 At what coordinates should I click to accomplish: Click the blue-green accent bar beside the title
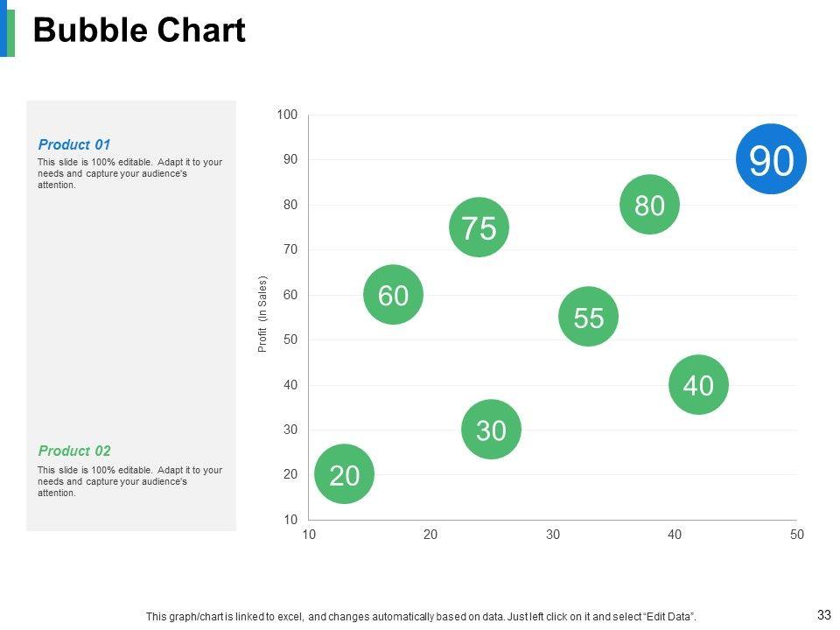pyautogui.click(x=8, y=29)
